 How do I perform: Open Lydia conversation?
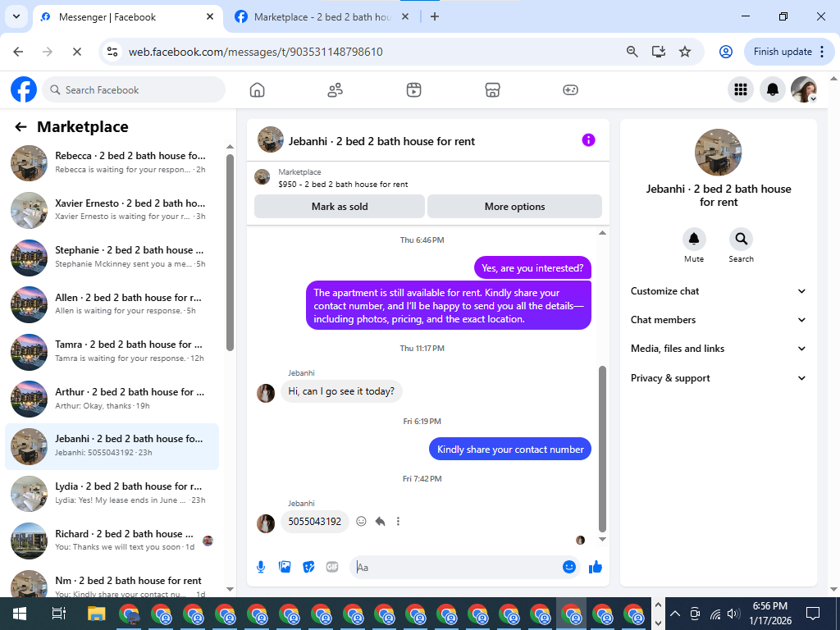(112, 493)
